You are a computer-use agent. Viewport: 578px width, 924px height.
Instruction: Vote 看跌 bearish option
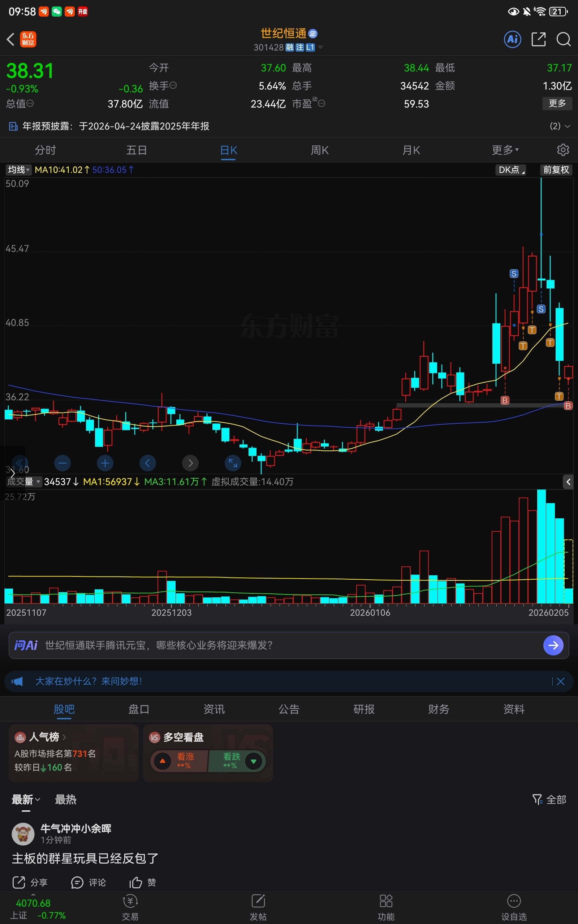[x=237, y=761]
